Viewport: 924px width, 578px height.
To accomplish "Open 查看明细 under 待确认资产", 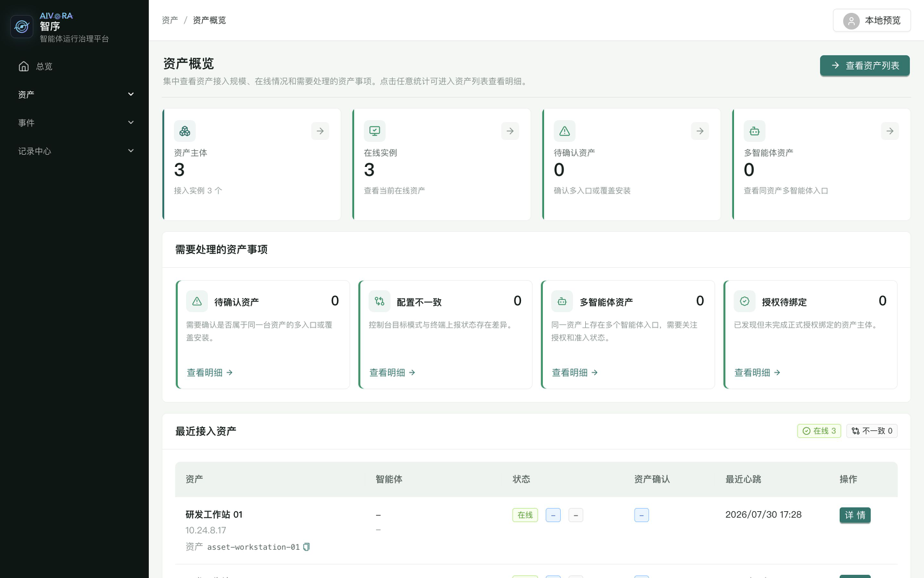I will 210,372.
